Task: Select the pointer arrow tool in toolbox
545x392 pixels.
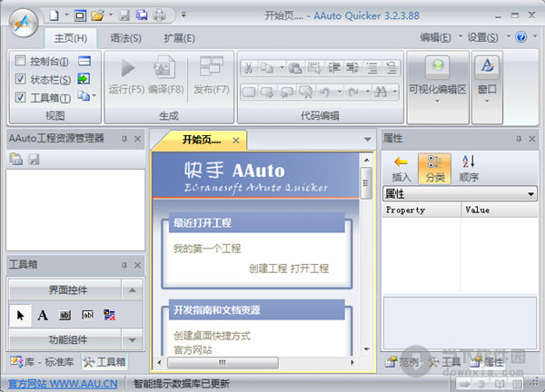Action: (x=20, y=315)
